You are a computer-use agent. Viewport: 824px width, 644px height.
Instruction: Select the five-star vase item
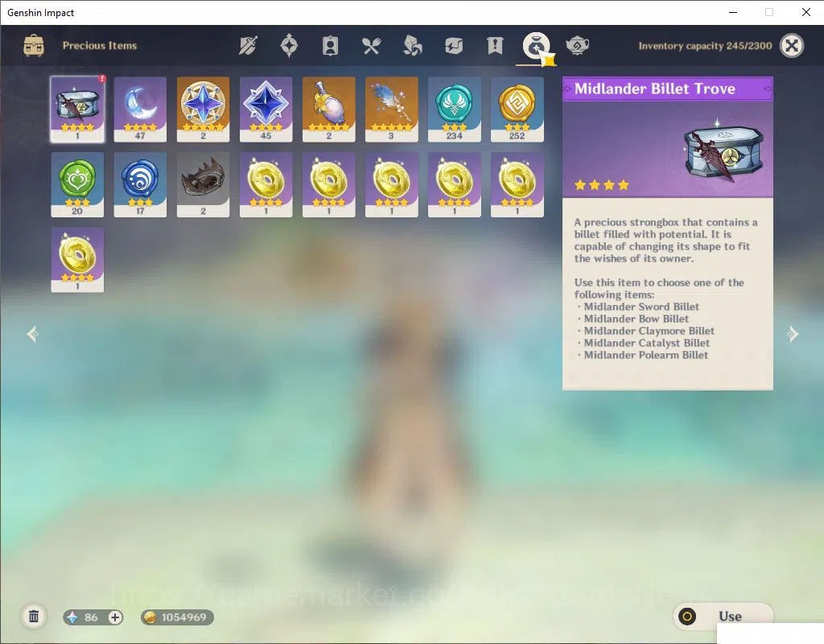pyautogui.click(x=328, y=109)
